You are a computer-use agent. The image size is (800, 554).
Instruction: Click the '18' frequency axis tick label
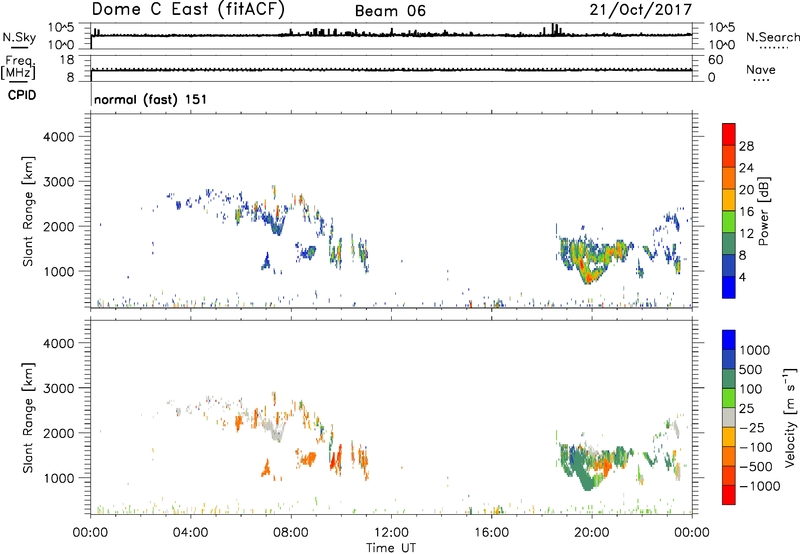pos(67,60)
